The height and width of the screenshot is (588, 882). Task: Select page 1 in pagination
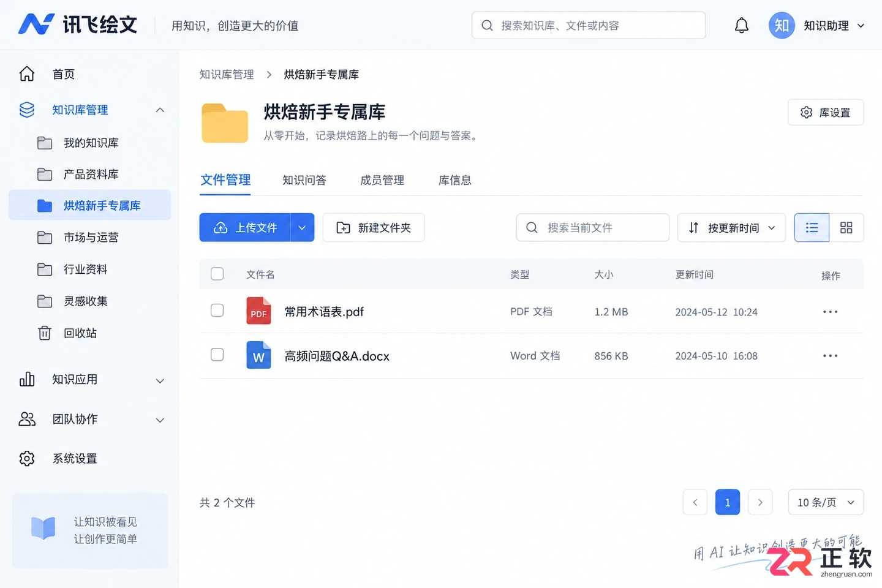728,502
